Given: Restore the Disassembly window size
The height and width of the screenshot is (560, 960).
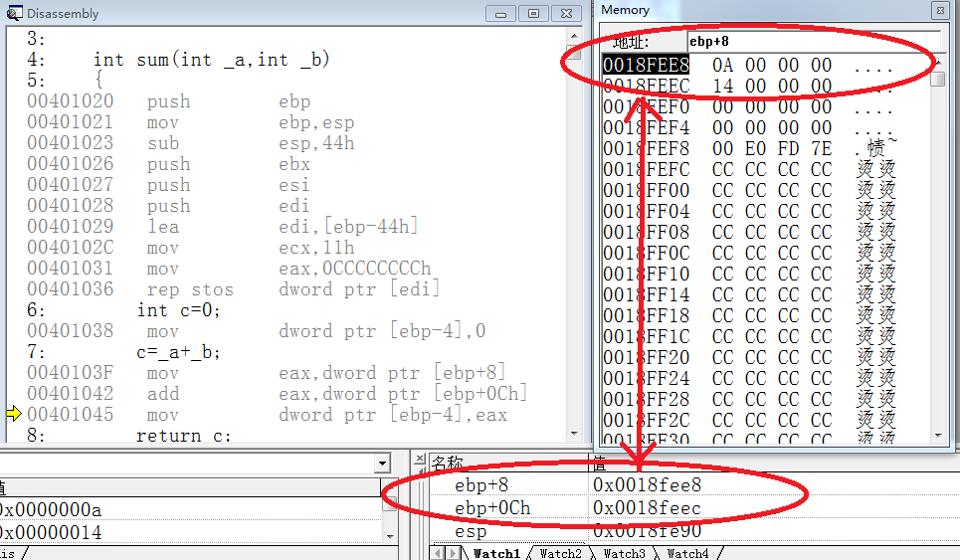Looking at the screenshot, I should point(534,14).
